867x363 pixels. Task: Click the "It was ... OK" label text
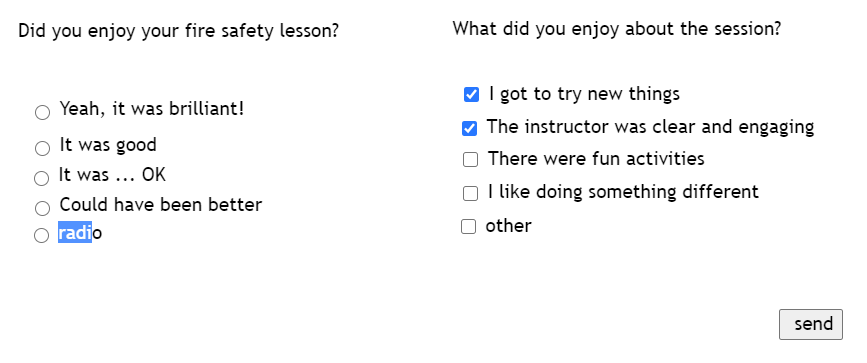pyautogui.click(x=112, y=175)
